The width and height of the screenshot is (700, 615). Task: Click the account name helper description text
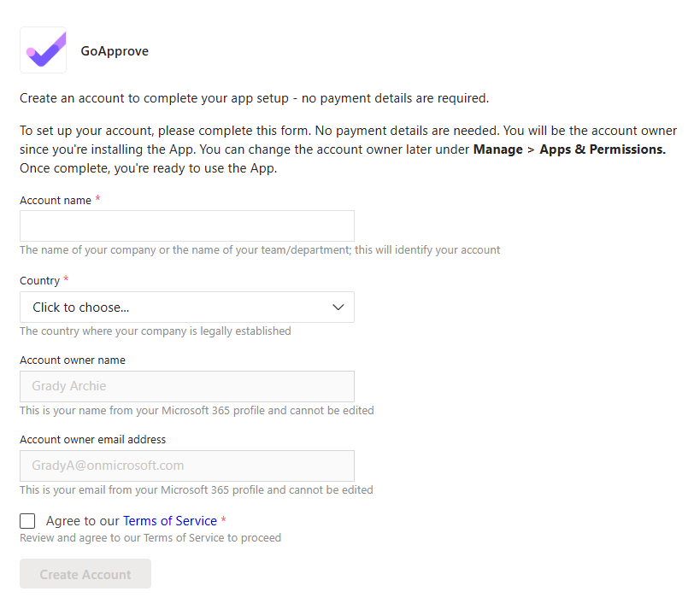click(260, 250)
